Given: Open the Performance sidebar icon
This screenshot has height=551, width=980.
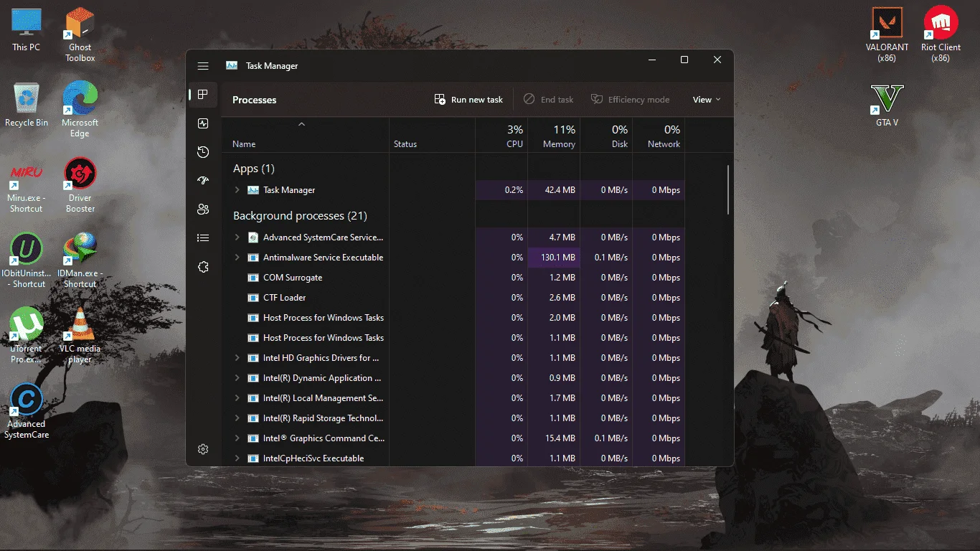Looking at the screenshot, I should click(203, 123).
